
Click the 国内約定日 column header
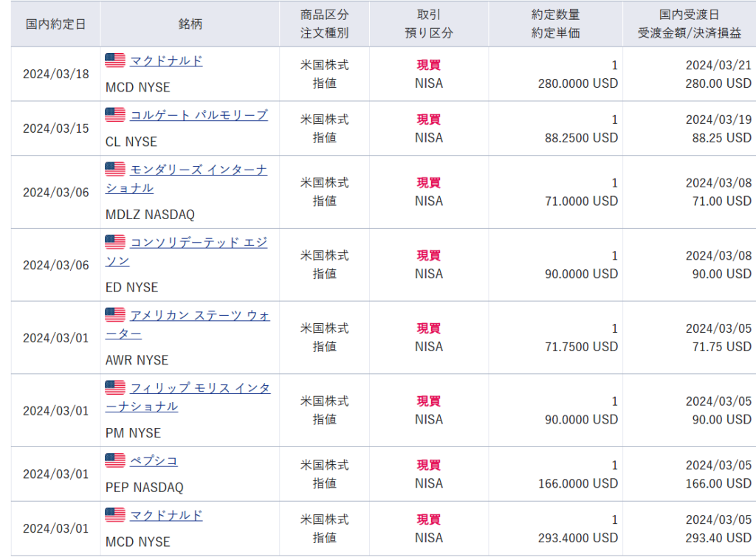click(55, 24)
